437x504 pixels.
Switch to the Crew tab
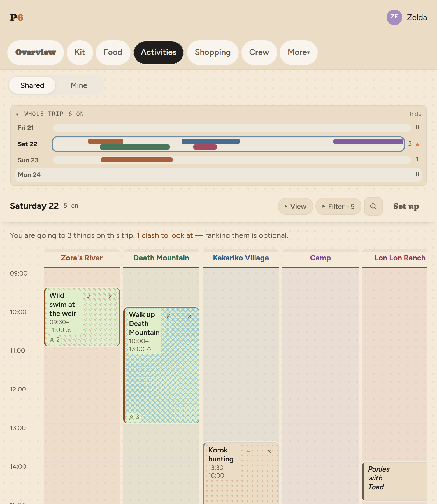[x=259, y=52]
